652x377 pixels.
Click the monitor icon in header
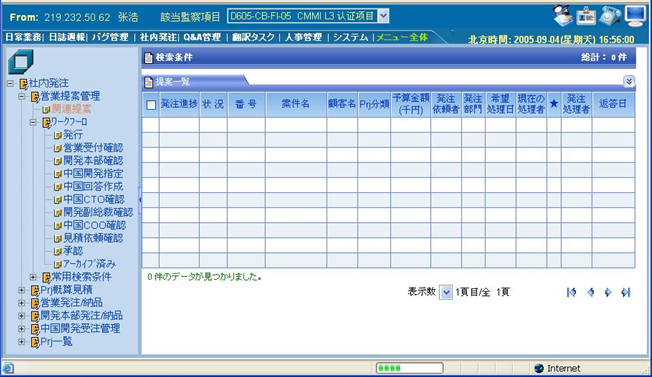tap(636, 16)
